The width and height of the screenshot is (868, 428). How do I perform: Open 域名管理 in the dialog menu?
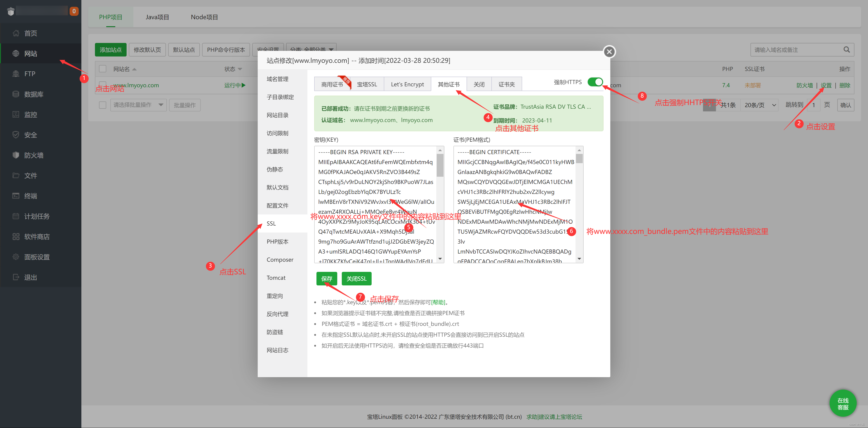point(282,79)
